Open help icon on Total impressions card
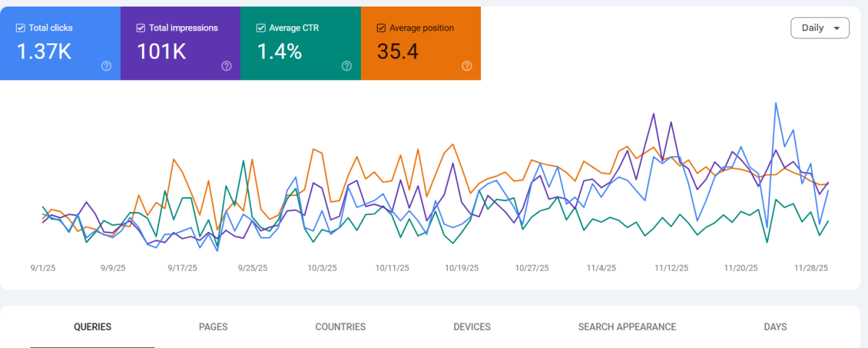This screenshot has width=868, height=348. pos(226,66)
